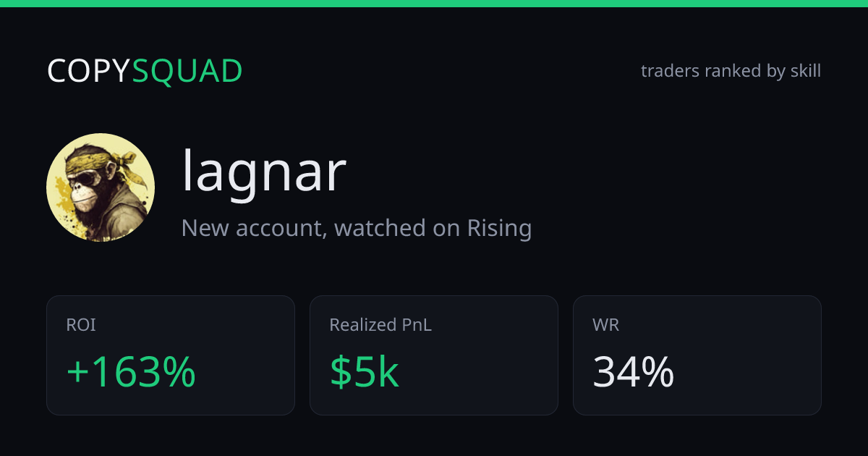Click the dollar sign in $5k
The width and height of the screenshot is (868, 456).
[x=341, y=373]
